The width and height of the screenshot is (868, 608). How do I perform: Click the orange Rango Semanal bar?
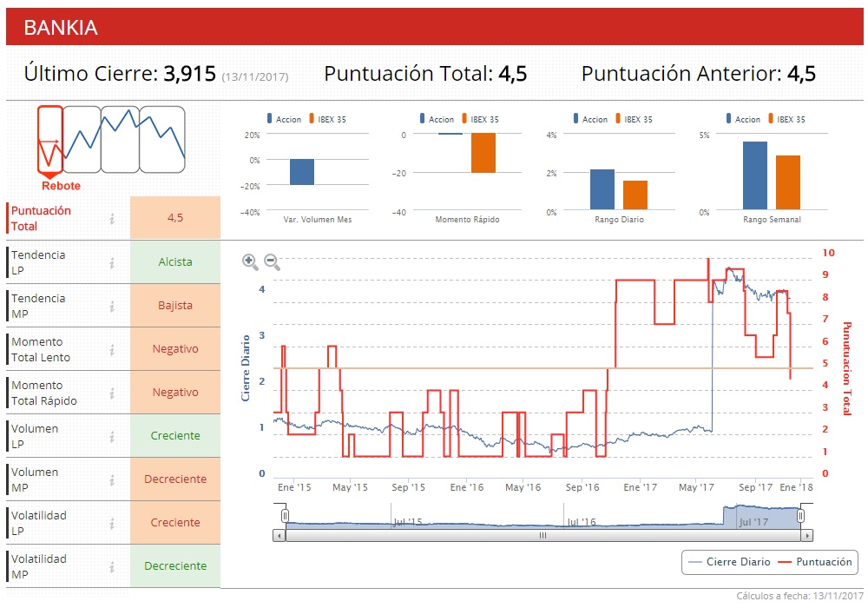[x=788, y=182]
